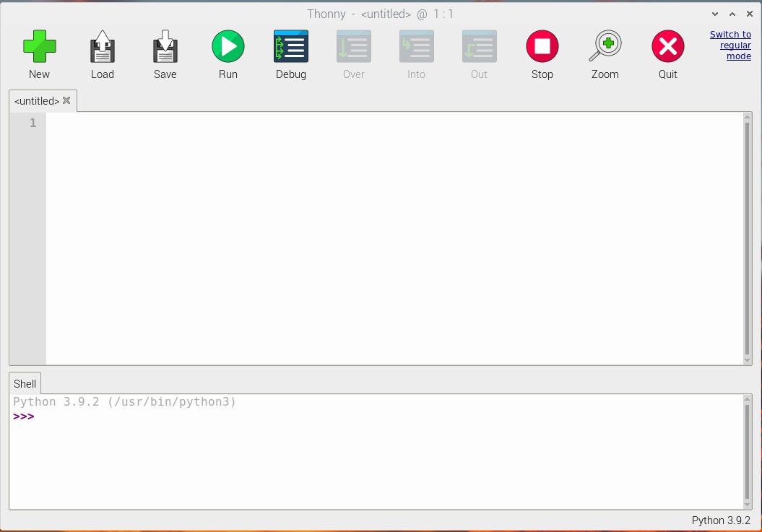Select the Shell tab

(x=25, y=384)
